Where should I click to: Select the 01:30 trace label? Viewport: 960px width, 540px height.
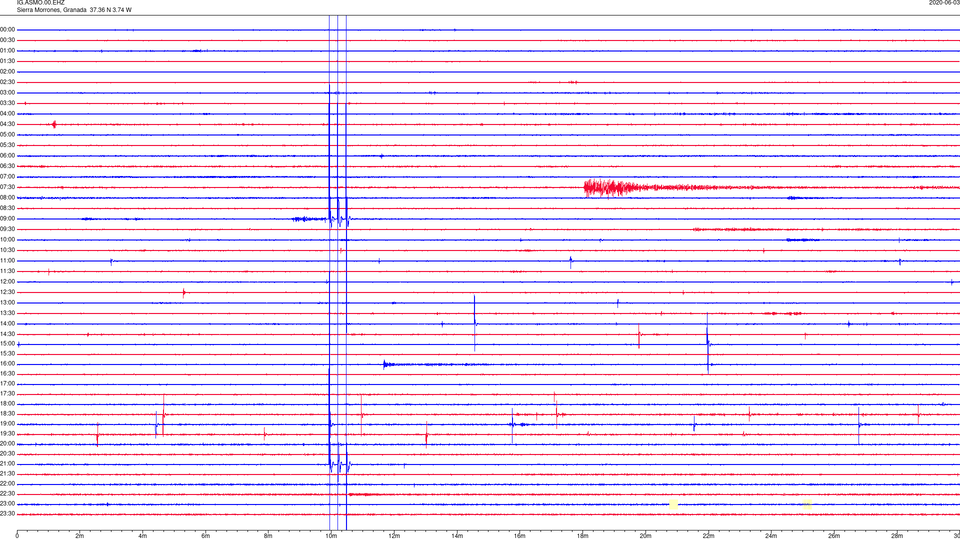pyautogui.click(x=8, y=61)
